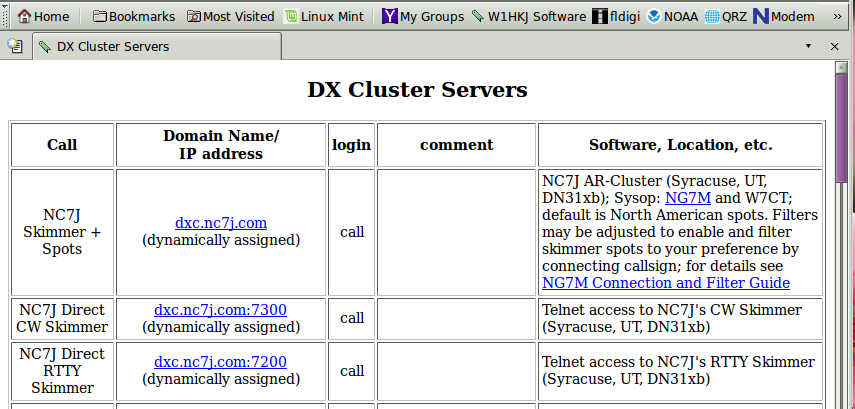Click the Domain Name/IP address column header

(221, 145)
